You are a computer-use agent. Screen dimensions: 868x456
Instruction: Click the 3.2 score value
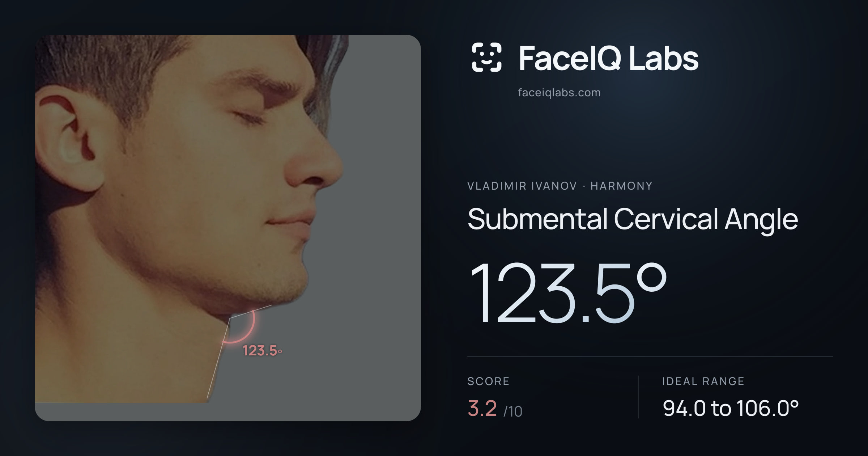pyautogui.click(x=482, y=408)
